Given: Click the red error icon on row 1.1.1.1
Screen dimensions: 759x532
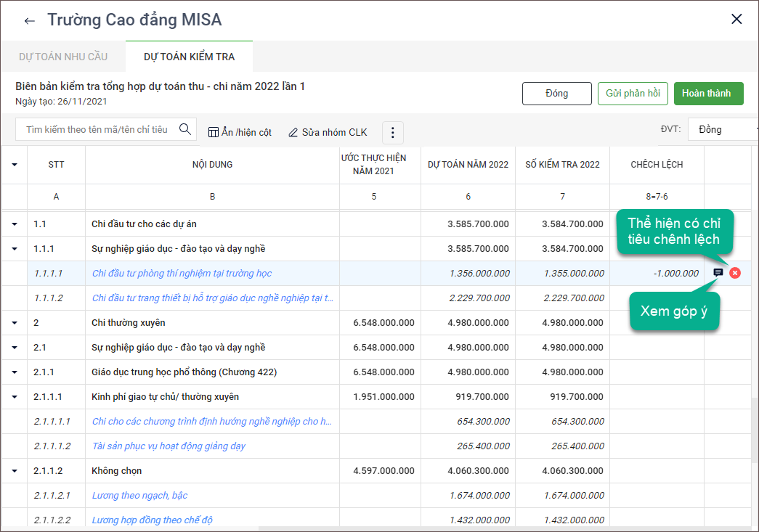Looking at the screenshot, I should pyautogui.click(x=735, y=273).
